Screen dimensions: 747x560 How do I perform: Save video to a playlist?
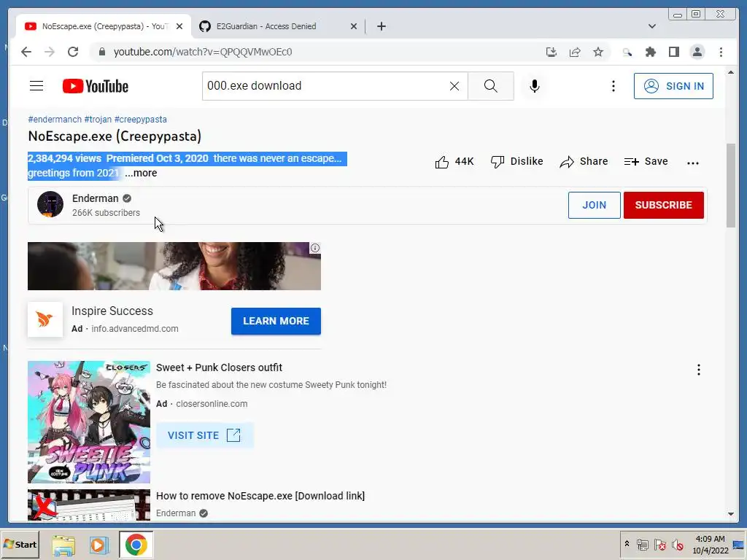point(646,162)
